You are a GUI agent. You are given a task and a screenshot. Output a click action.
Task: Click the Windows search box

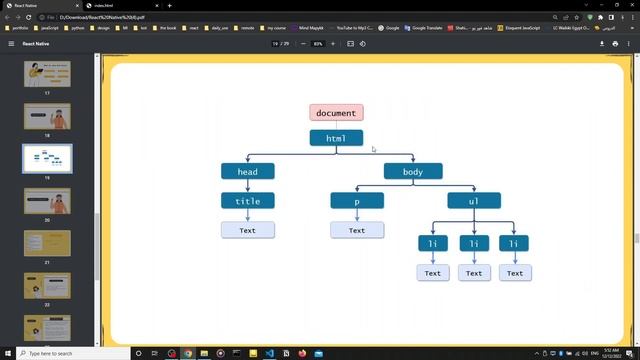[73, 353]
